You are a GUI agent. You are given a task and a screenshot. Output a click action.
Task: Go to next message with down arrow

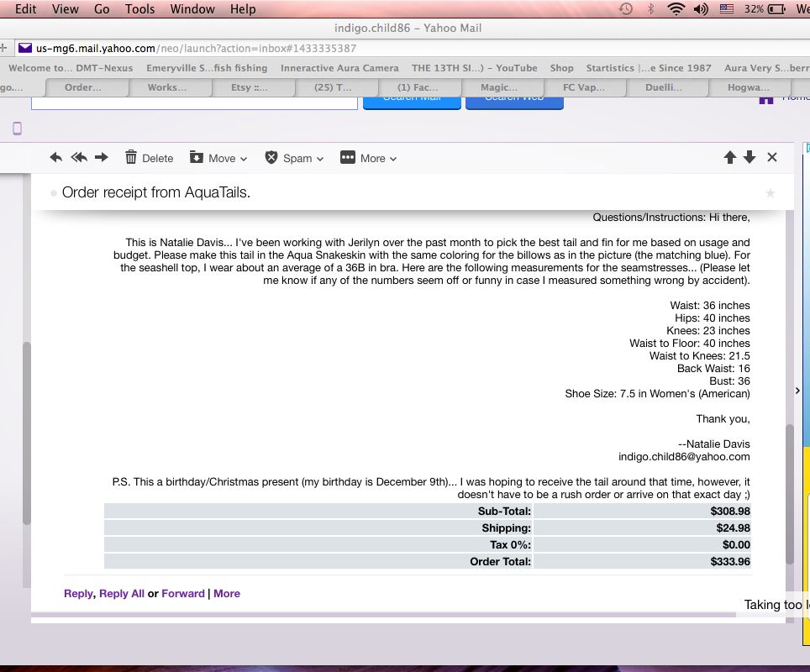(x=750, y=157)
